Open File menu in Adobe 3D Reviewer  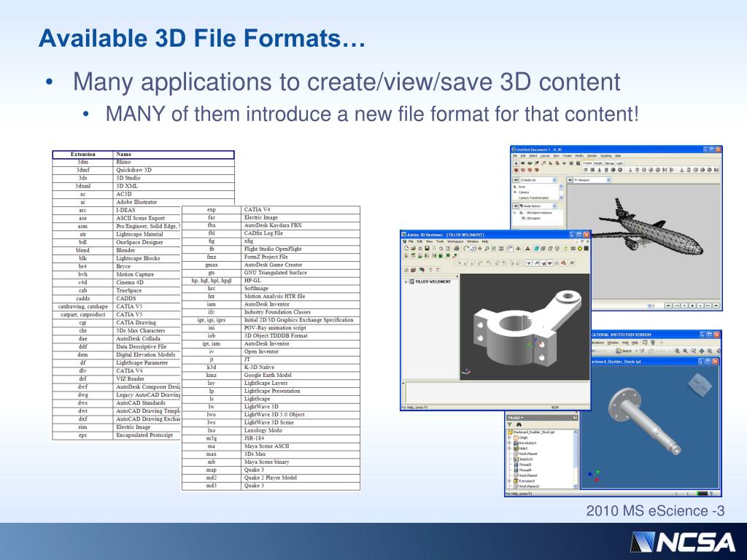[x=411, y=241]
